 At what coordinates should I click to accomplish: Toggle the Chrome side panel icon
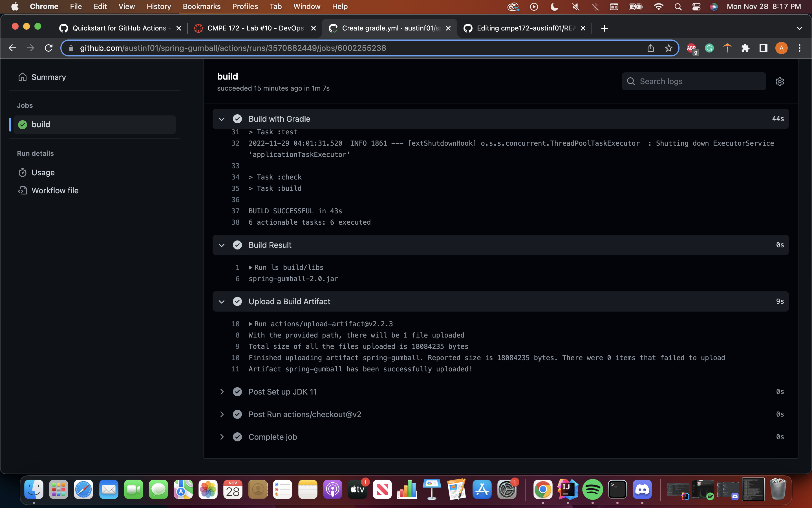tap(763, 48)
